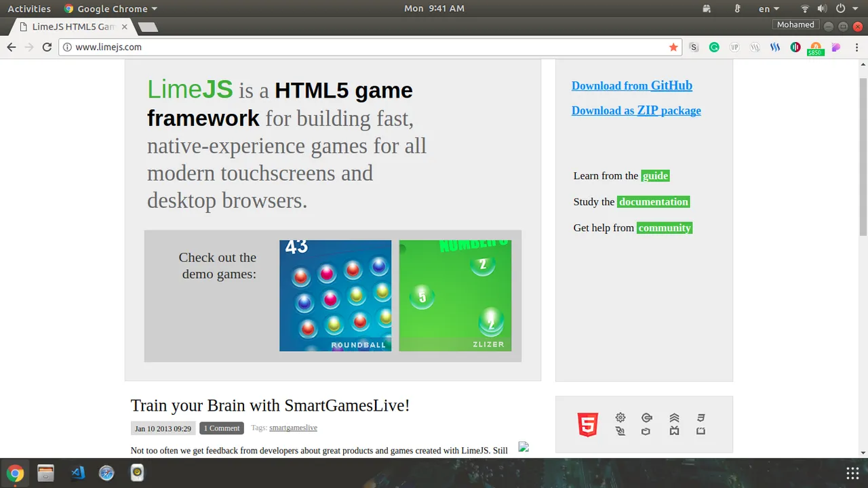Screen dimensions: 868x488
Task: Open the Bitcoin $850 price extension
Action: tap(816, 48)
